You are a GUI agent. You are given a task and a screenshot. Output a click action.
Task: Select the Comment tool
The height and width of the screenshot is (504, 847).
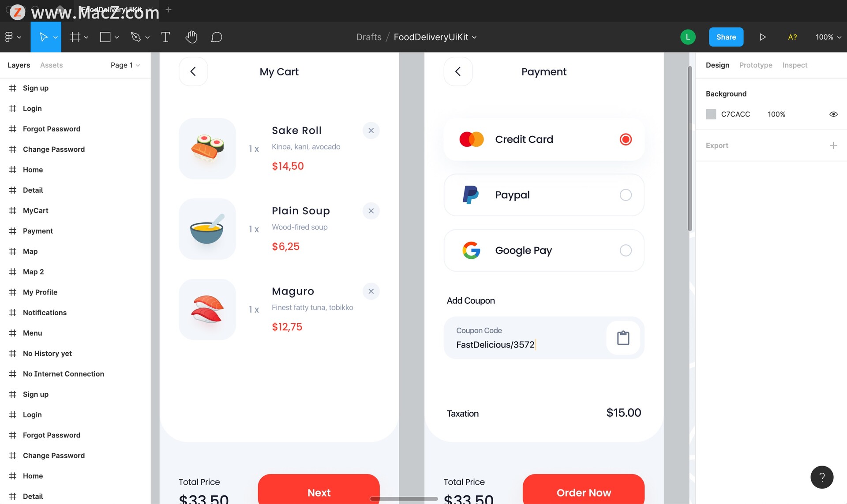[216, 37]
